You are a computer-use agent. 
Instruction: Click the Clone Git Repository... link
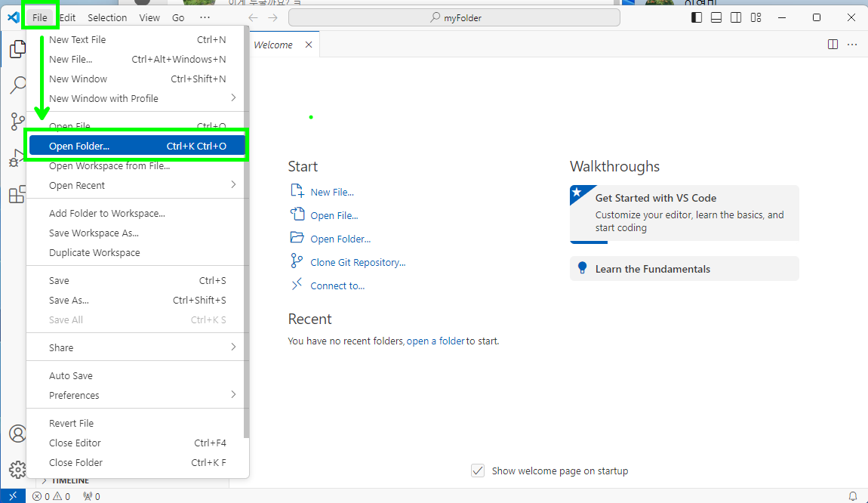coord(359,263)
